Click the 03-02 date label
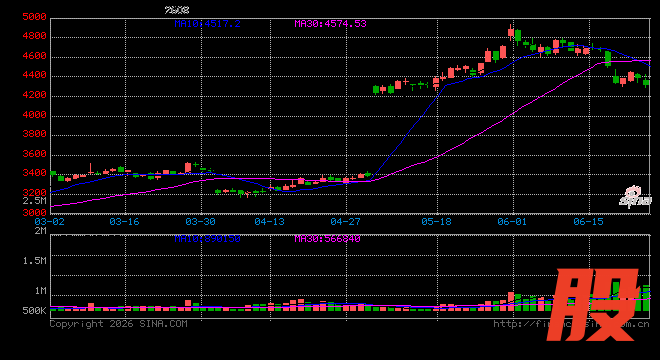Screen dimensions: 660x360 point(49,222)
